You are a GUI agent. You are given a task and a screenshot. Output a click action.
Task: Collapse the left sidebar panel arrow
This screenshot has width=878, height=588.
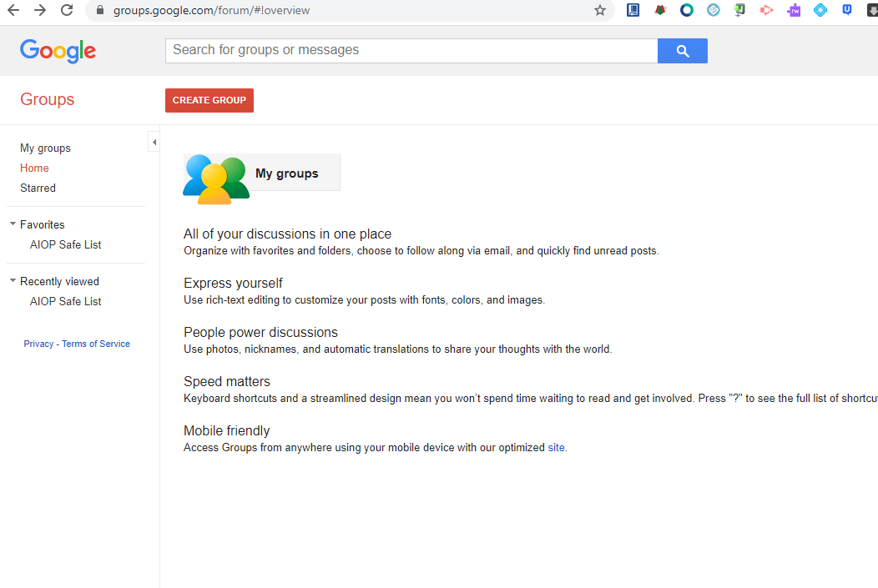pos(154,143)
